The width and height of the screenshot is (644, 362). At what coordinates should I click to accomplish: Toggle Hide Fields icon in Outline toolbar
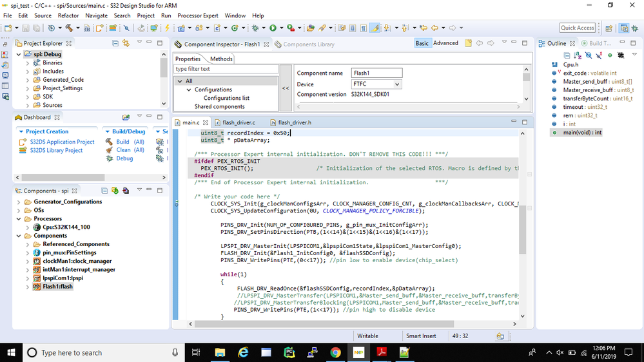(x=588, y=55)
